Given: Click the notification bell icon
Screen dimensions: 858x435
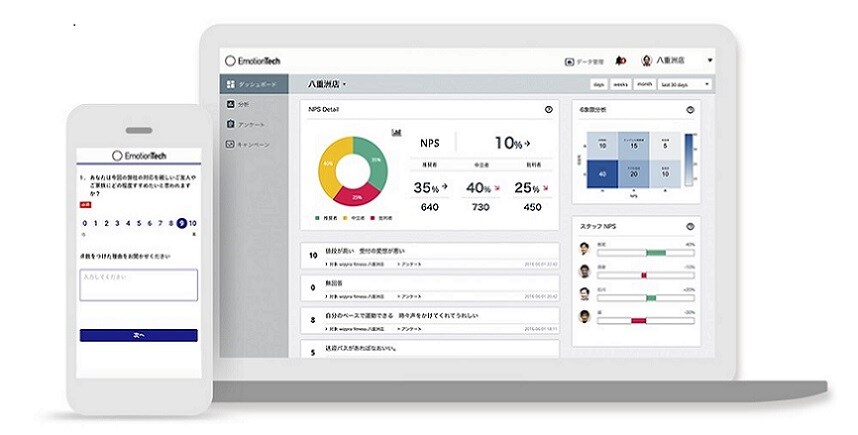Looking at the screenshot, I should tap(621, 61).
